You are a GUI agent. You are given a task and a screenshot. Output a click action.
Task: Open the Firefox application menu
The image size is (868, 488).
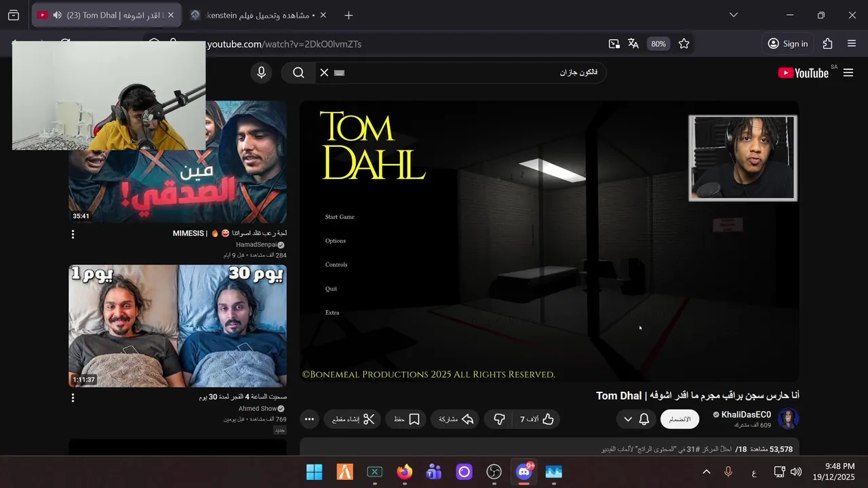pyautogui.click(x=852, y=44)
